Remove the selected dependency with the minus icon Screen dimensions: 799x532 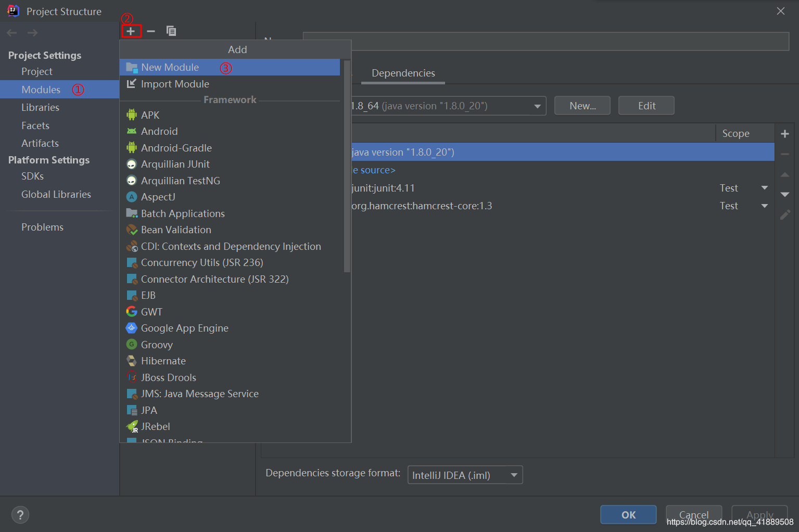click(785, 154)
